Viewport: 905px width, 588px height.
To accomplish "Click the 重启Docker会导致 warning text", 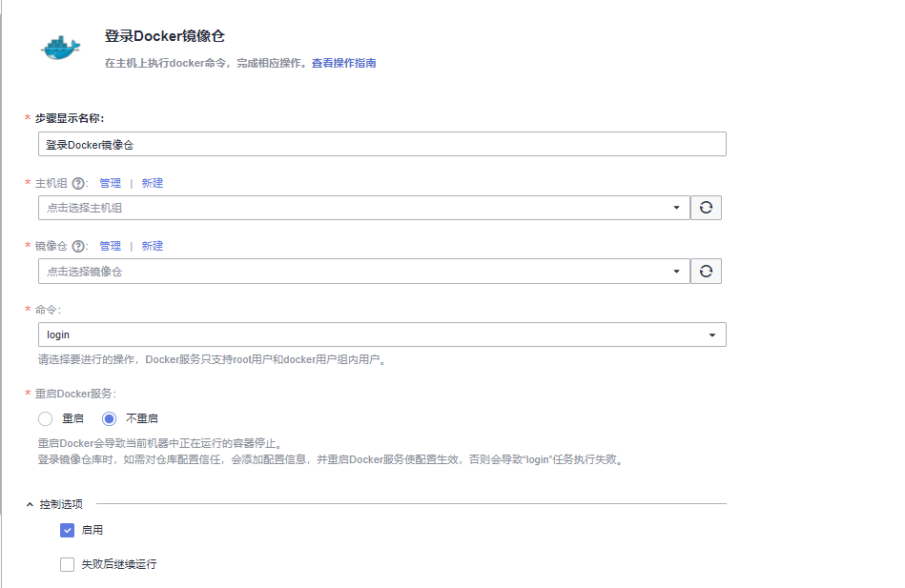I will 159,444.
